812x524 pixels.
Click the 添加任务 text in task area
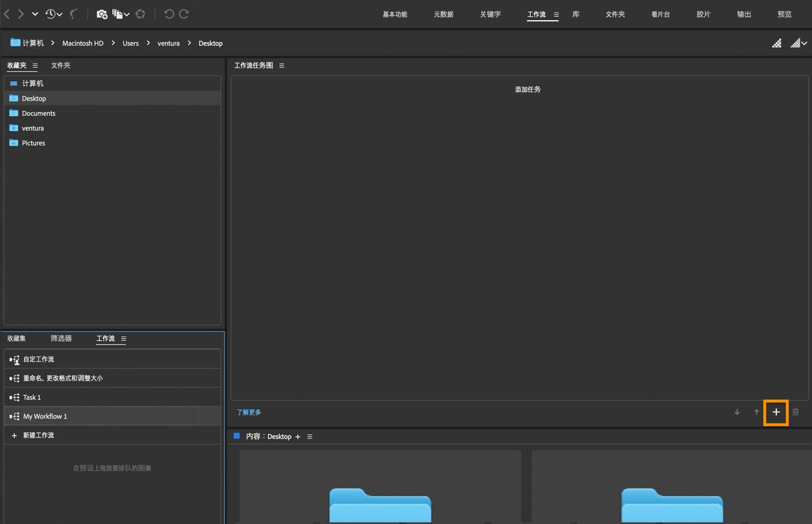pyautogui.click(x=528, y=90)
